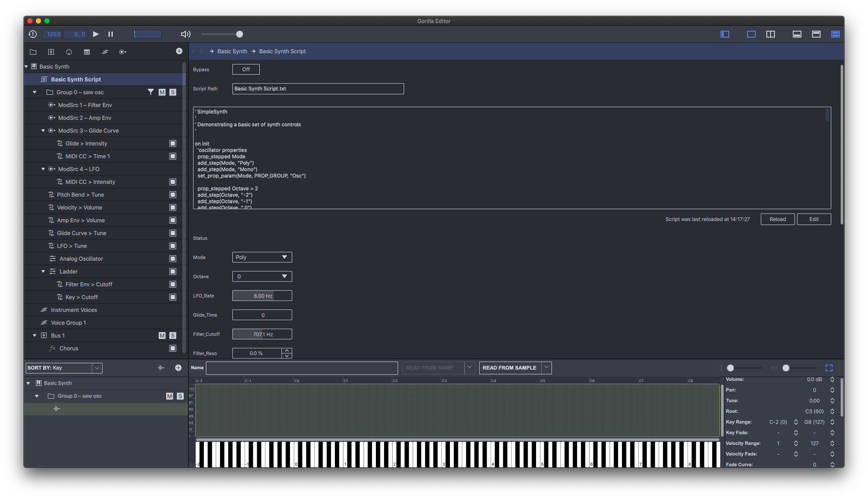The width and height of the screenshot is (868, 499).
Task: Click the fullscreen expand icon in mapping editor
Action: click(x=829, y=368)
